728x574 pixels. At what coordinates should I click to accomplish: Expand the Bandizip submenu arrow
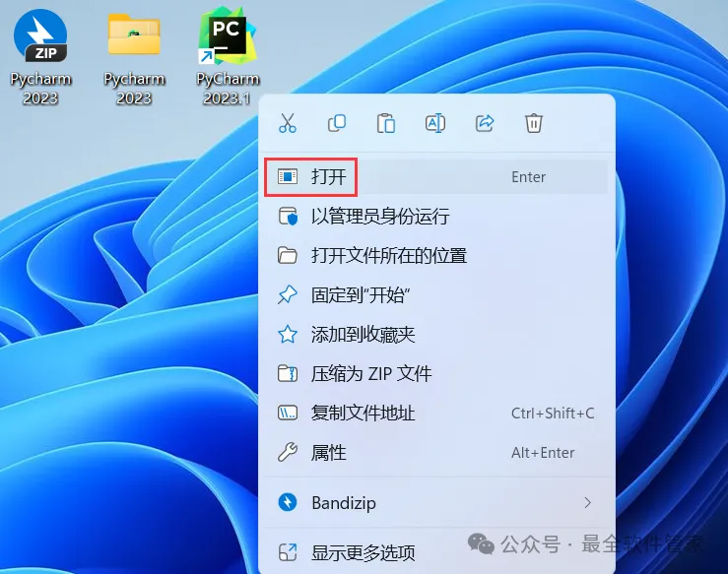[x=588, y=502]
